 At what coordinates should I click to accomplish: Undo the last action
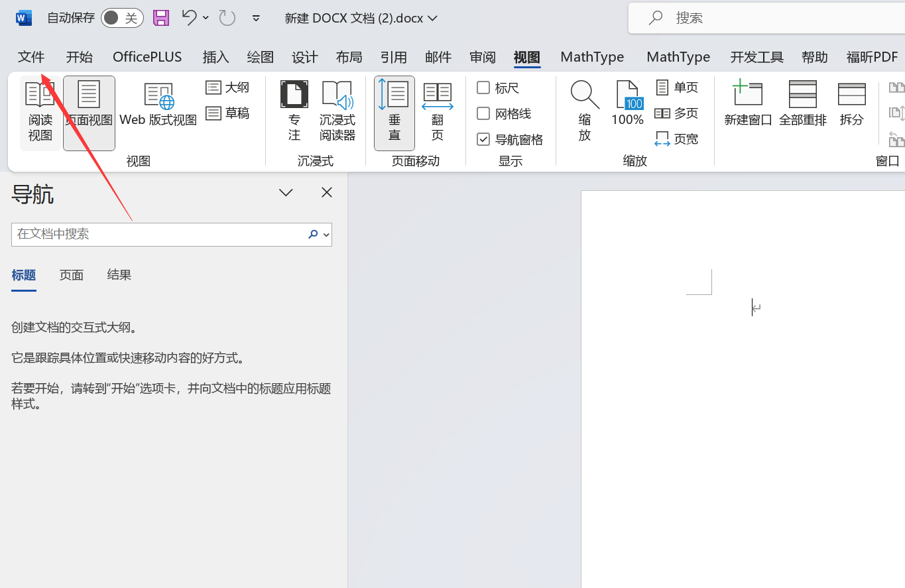coord(189,18)
